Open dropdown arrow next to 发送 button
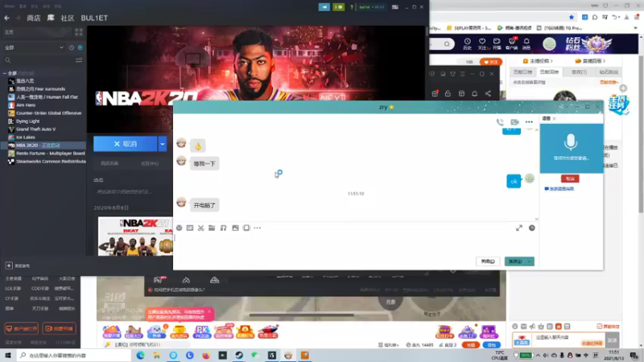 point(530,261)
